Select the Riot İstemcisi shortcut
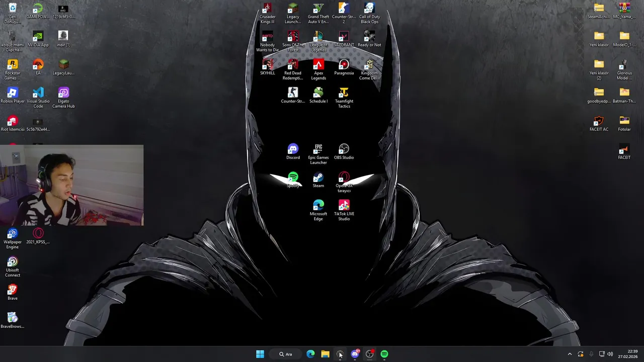This screenshot has height=362, width=644. tap(13, 124)
